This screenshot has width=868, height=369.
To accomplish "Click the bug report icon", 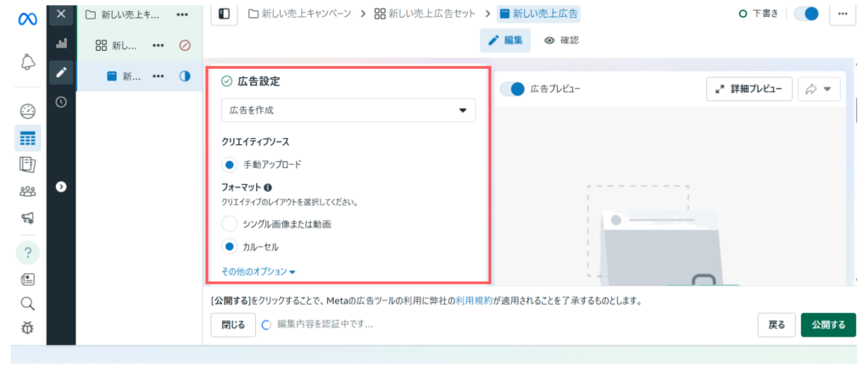I will click(x=27, y=328).
